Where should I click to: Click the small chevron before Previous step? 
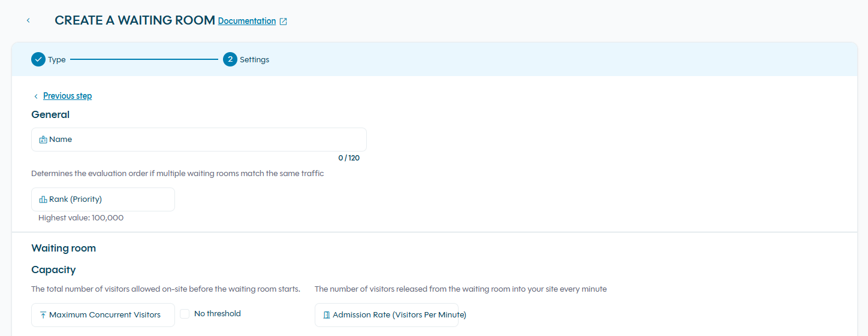tap(36, 96)
